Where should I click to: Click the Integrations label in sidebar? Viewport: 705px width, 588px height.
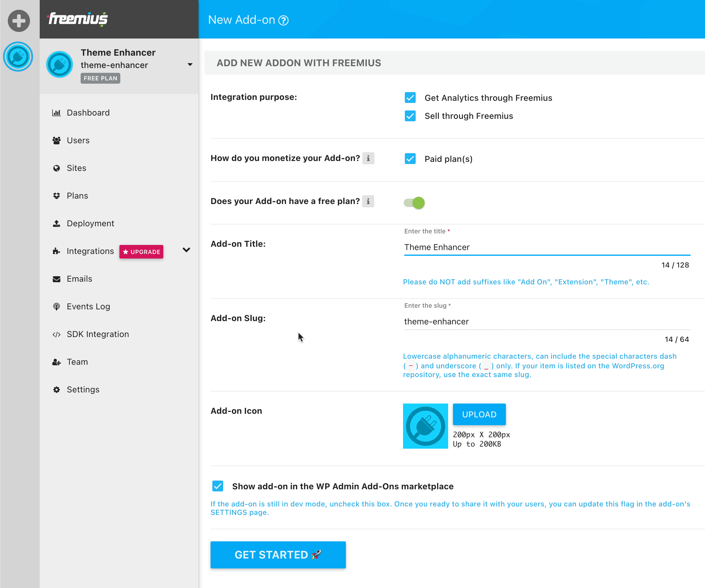(90, 251)
